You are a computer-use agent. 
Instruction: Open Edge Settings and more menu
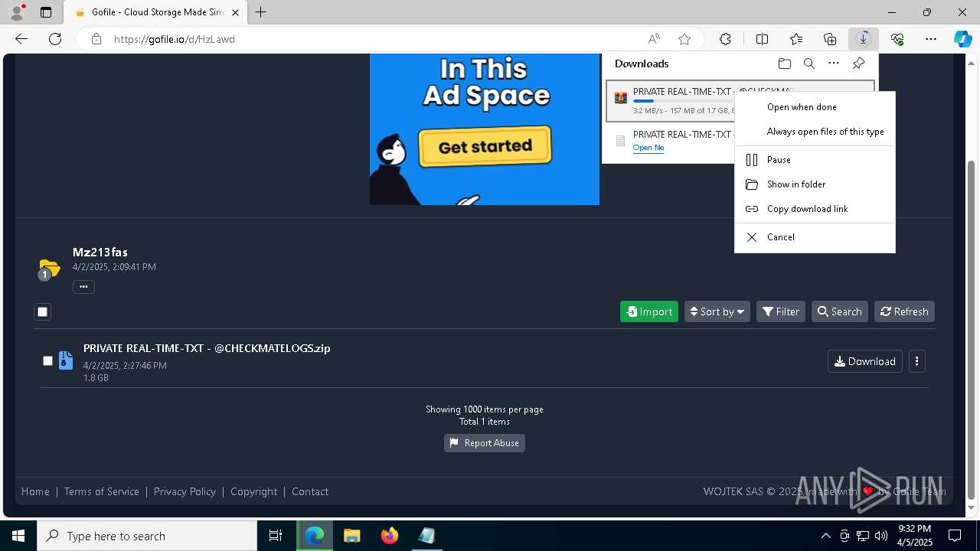click(931, 39)
